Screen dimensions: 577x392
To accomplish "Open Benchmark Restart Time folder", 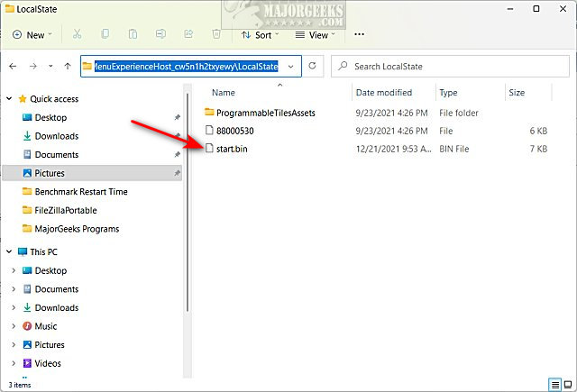I will [81, 192].
